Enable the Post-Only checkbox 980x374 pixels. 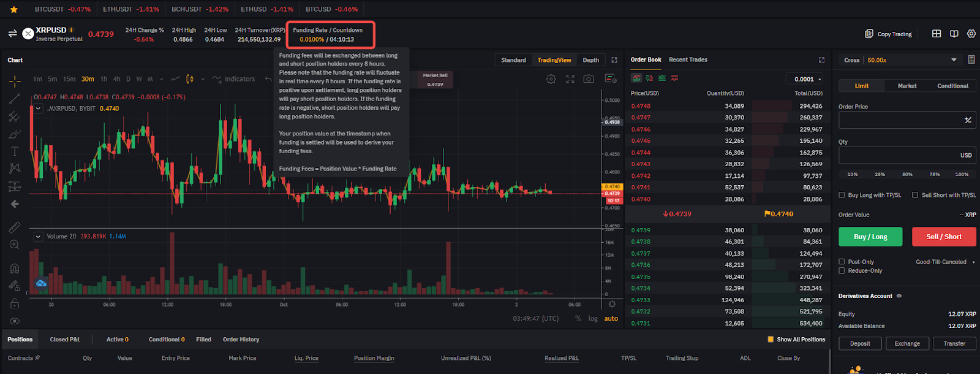click(x=842, y=262)
